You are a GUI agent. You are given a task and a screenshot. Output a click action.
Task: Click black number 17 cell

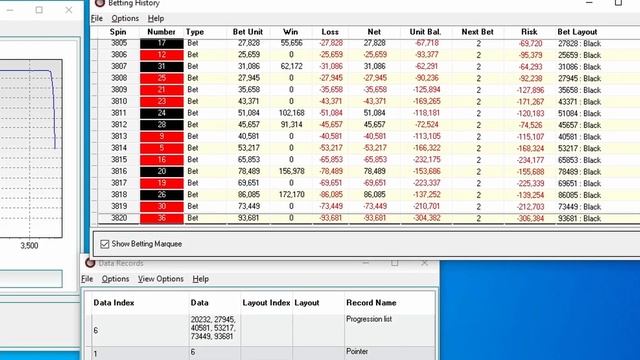pos(162,43)
